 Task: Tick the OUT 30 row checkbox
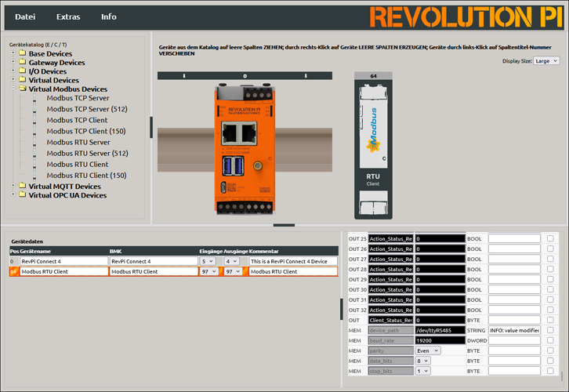click(x=550, y=289)
